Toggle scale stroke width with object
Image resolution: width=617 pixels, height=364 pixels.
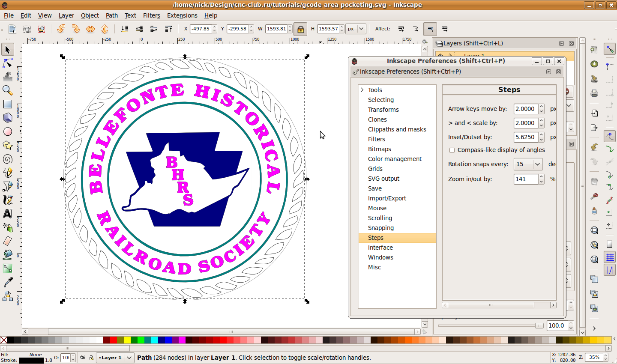coord(401,29)
